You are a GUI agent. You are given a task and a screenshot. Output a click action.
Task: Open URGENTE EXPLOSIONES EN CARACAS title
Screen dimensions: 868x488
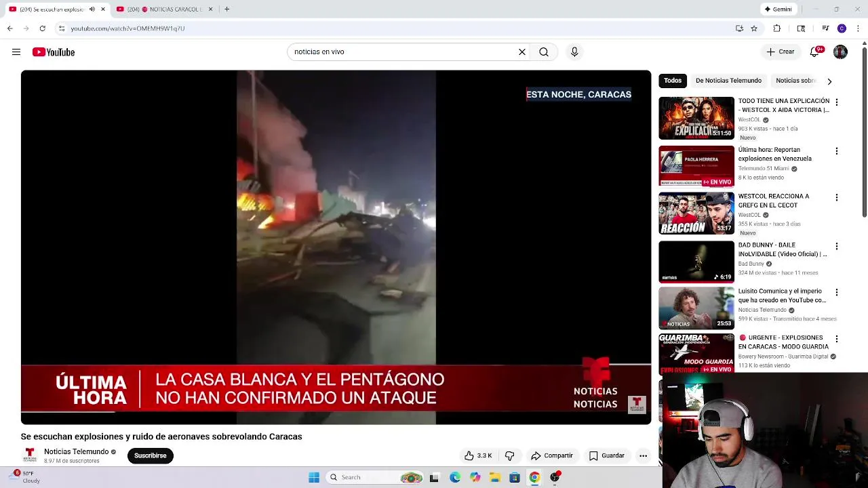pos(783,342)
